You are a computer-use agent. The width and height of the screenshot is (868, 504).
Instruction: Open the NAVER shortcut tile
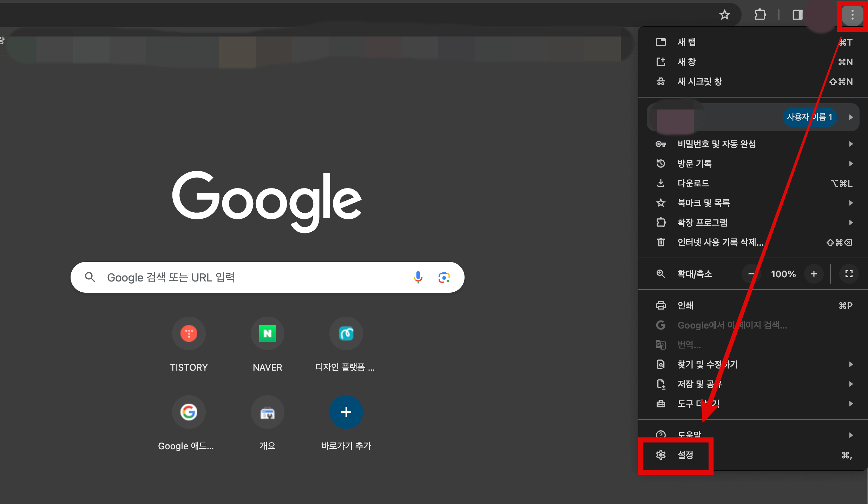(x=267, y=334)
